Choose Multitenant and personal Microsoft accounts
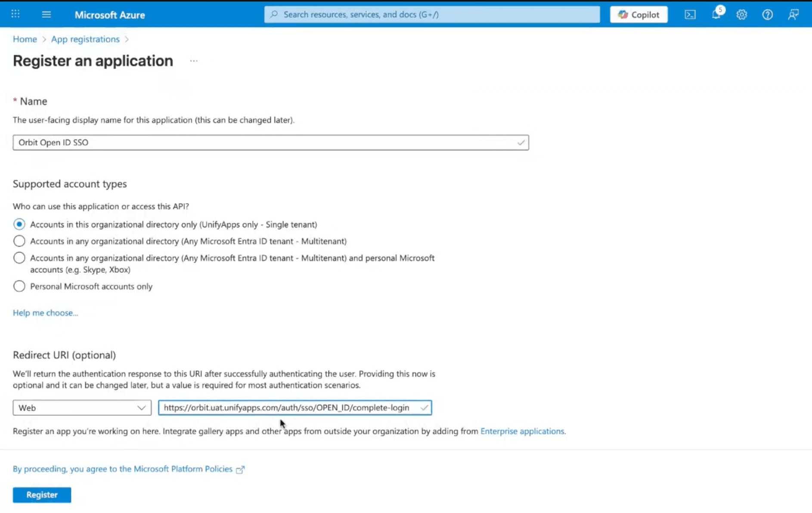The image size is (812, 513). (x=19, y=258)
